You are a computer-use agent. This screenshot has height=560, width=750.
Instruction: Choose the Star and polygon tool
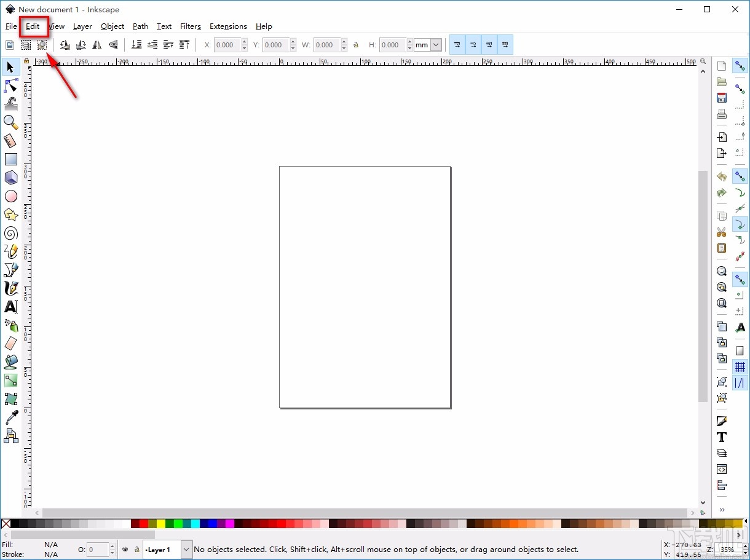point(10,215)
